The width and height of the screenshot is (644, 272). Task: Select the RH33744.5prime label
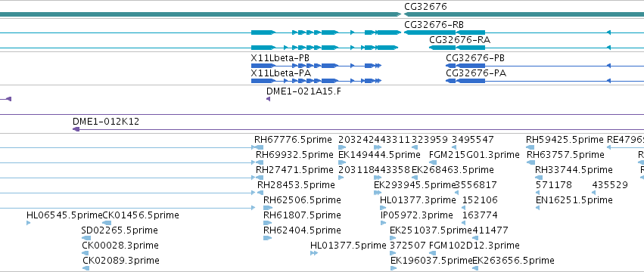[x=574, y=170]
